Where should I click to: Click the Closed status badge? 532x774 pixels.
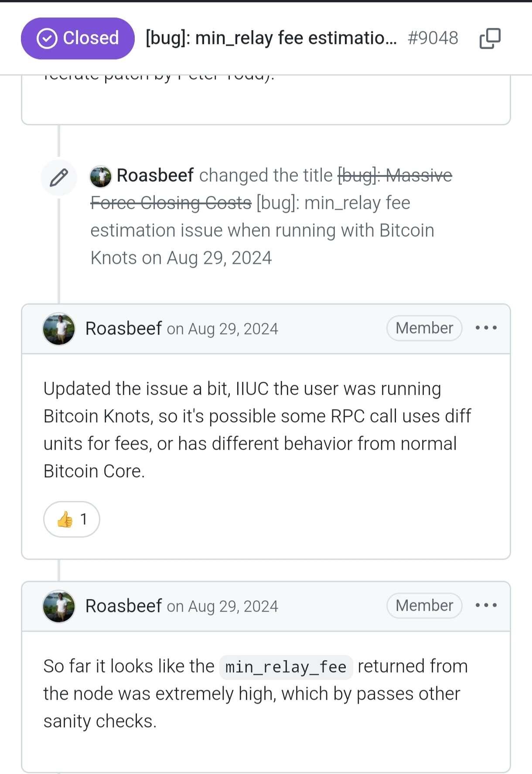pos(78,38)
